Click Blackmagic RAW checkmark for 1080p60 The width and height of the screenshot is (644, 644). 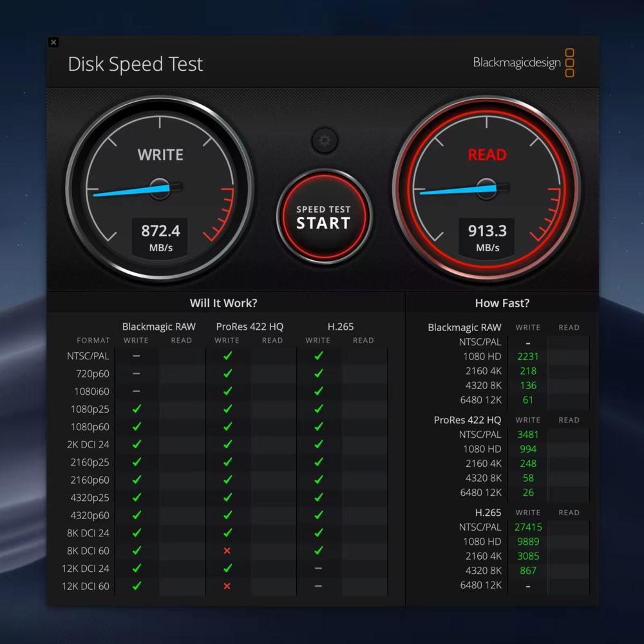point(137,426)
